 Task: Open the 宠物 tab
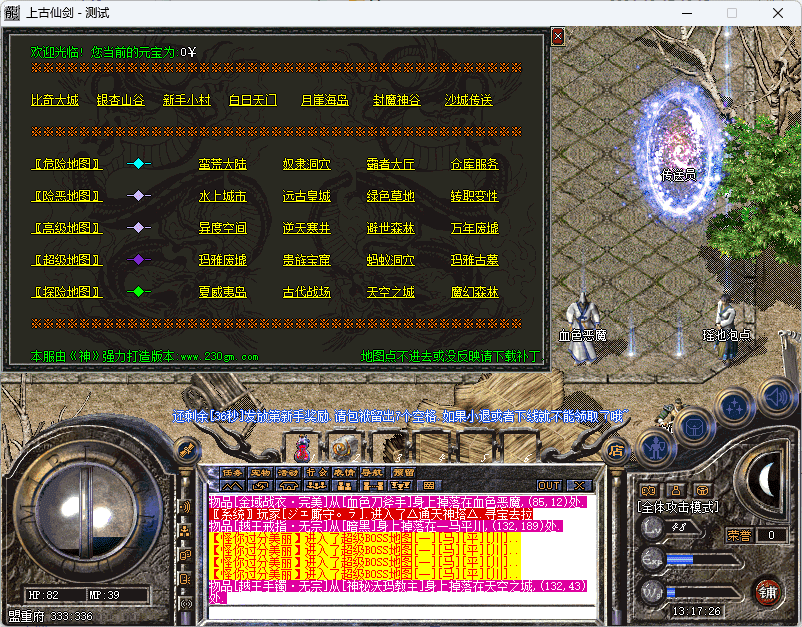(x=260, y=473)
